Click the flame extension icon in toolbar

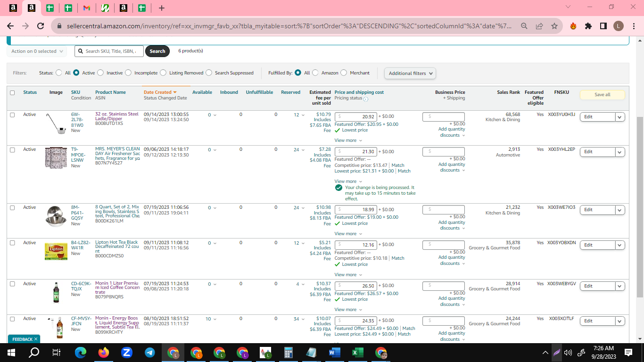tap(573, 26)
